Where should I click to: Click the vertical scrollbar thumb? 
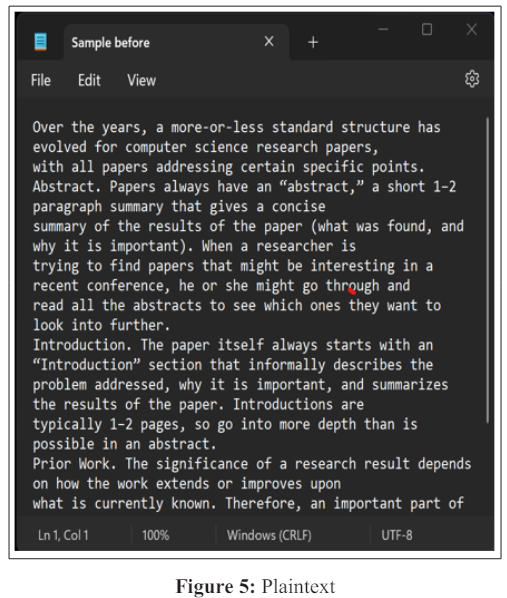(487, 270)
